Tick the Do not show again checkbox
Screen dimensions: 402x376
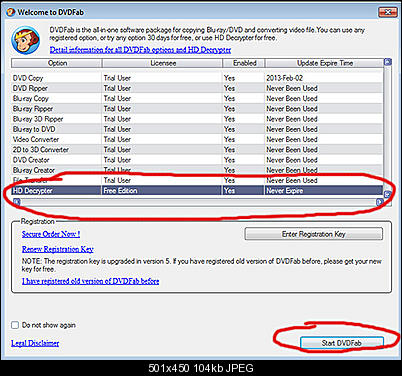click(15, 325)
